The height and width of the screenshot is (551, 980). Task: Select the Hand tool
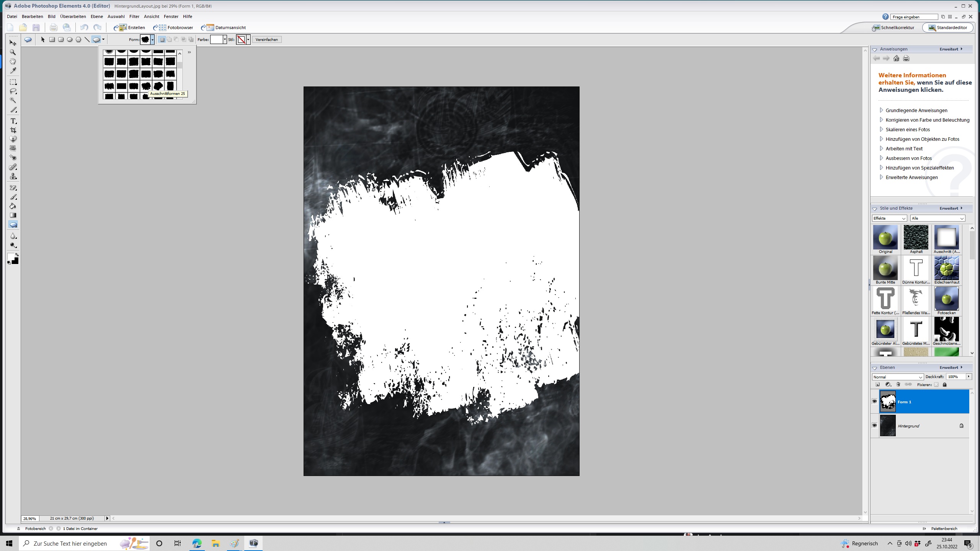click(x=13, y=61)
